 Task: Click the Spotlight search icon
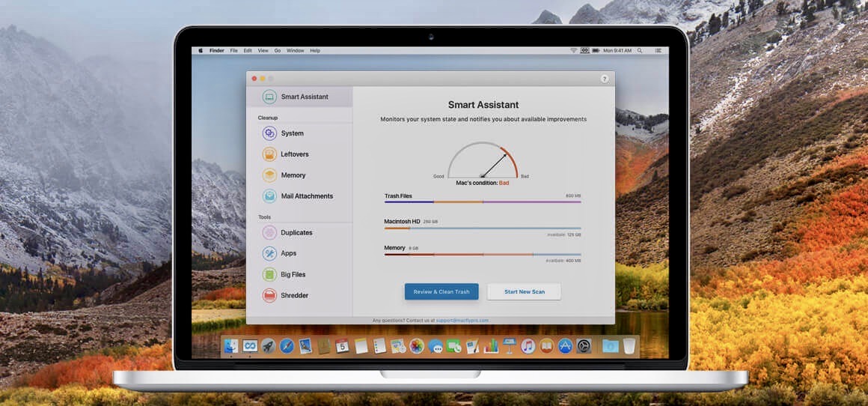640,50
